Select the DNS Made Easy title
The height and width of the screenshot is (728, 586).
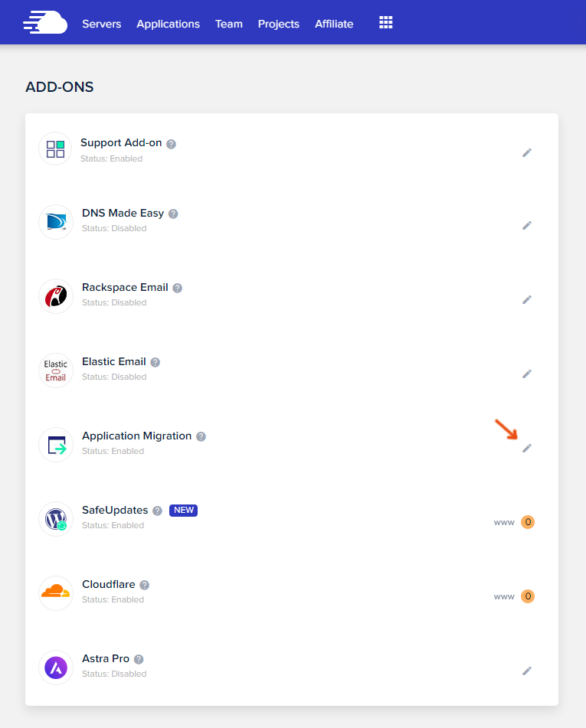123,213
